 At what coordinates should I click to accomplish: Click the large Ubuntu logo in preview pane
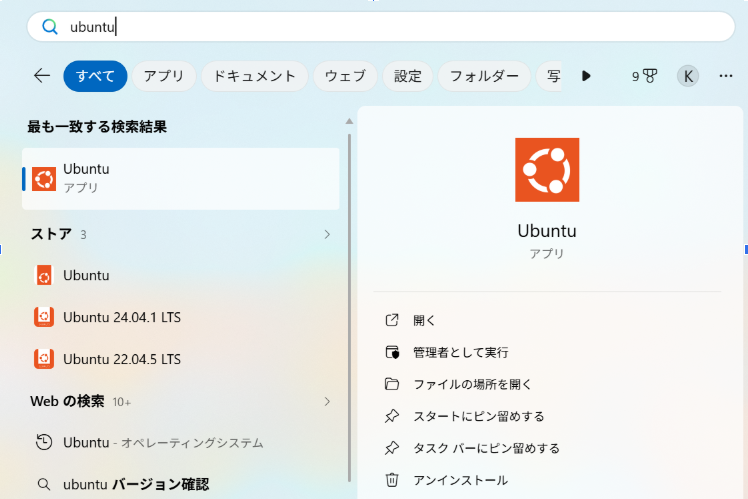tap(547, 170)
